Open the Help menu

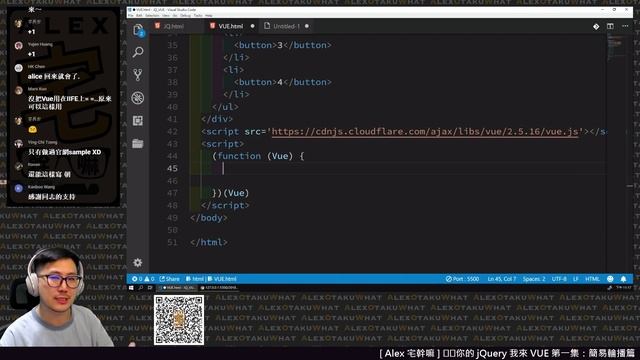(209, 16)
